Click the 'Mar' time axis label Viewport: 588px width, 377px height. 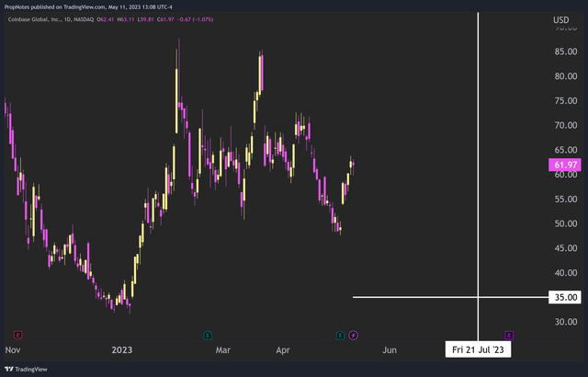[222, 350]
